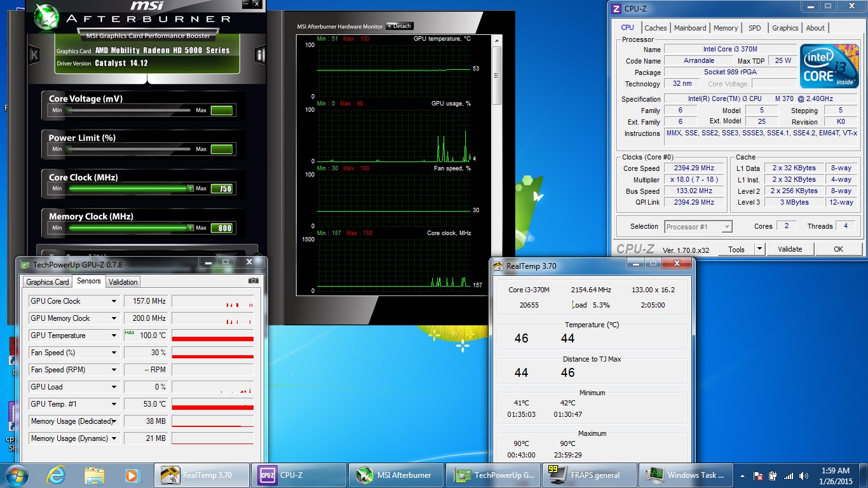This screenshot has height=488, width=868.
Task: Click the network signal tray icon
Action: [x=789, y=476]
